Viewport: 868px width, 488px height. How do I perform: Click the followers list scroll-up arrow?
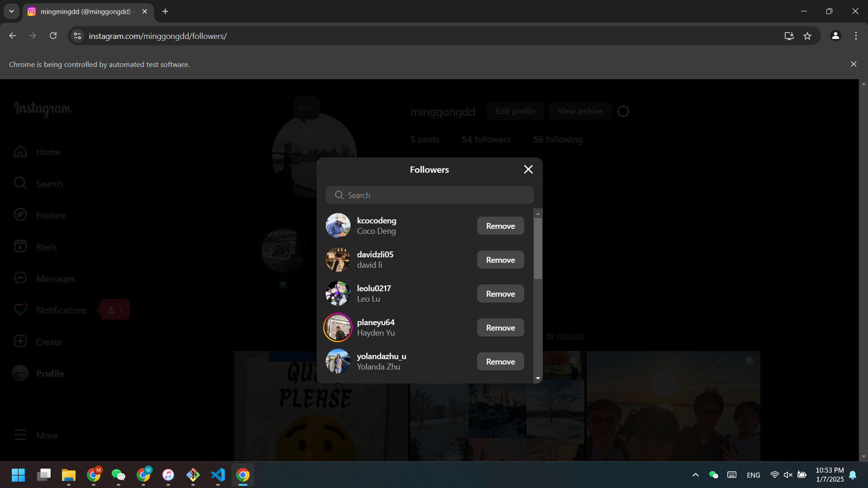538,213
